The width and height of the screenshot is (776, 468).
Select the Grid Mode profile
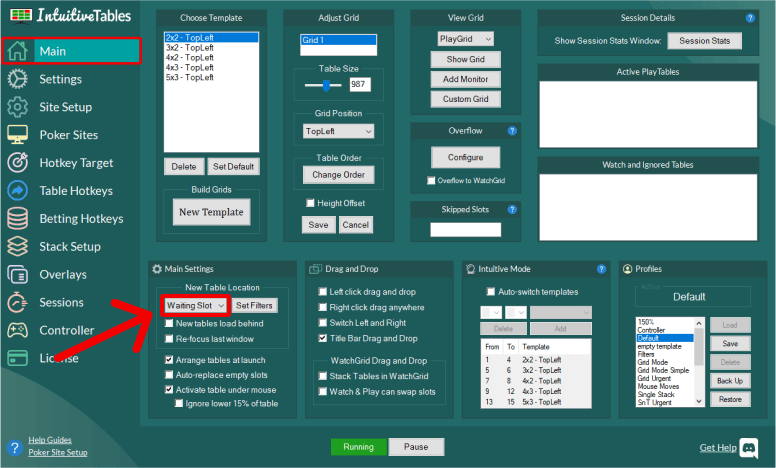[653, 362]
